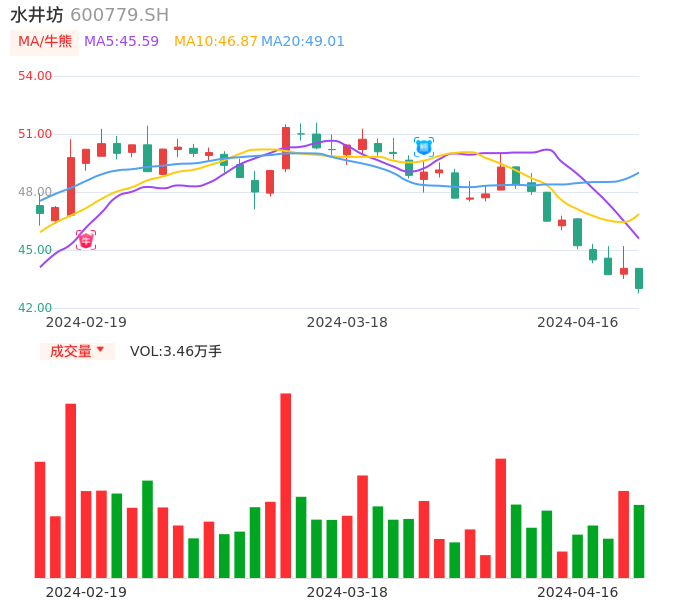Click the 2024-02-19 date under volume chart
686x606 pixels.
click(86, 592)
